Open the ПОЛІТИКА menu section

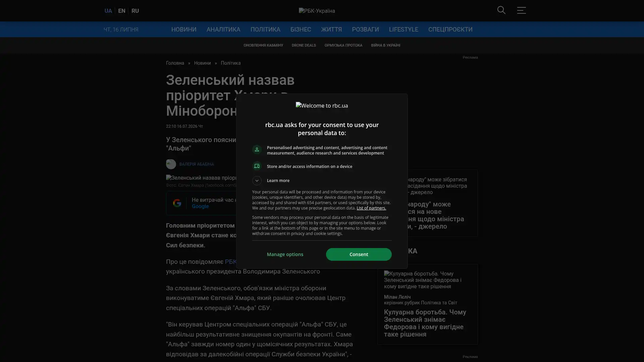coord(265,29)
